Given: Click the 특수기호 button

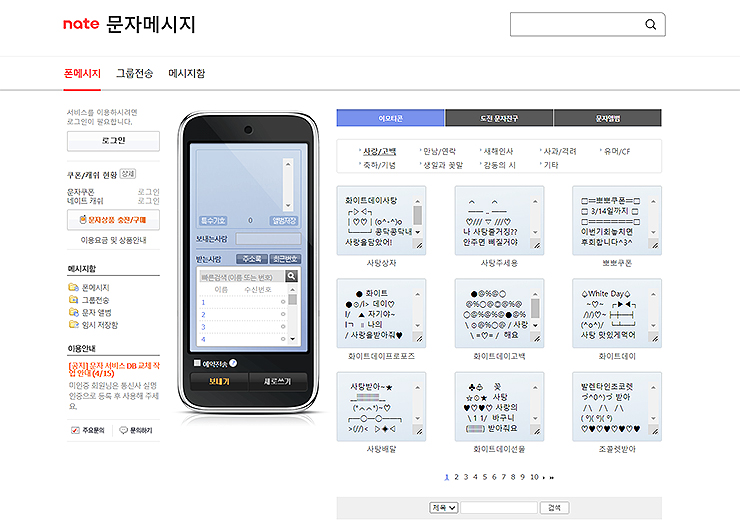Looking at the screenshot, I should (x=213, y=220).
